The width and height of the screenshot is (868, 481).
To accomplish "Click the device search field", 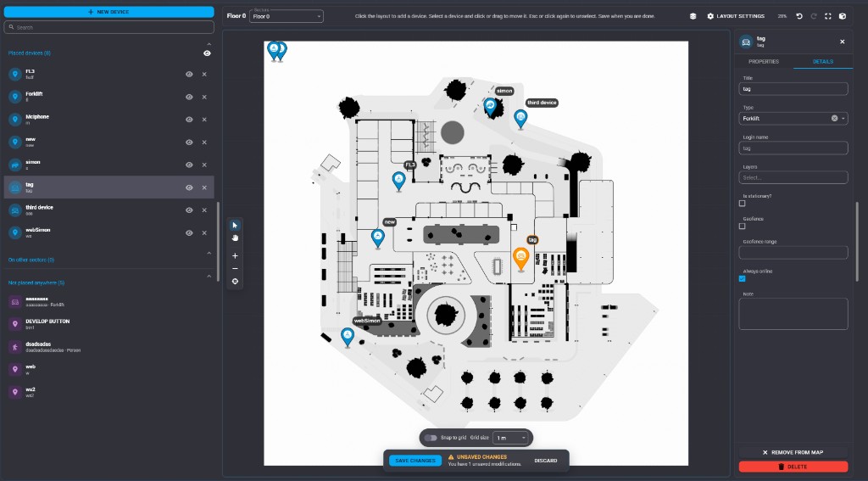I will (109, 27).
